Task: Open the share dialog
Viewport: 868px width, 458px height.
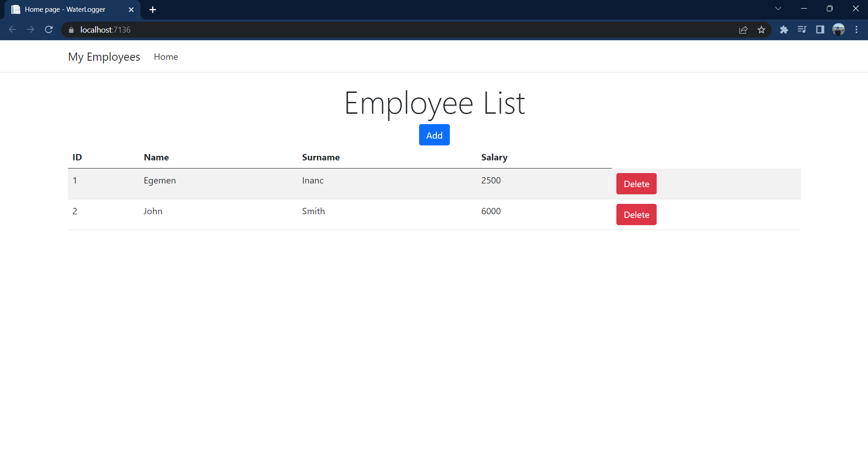Action: tap(744, 29)
